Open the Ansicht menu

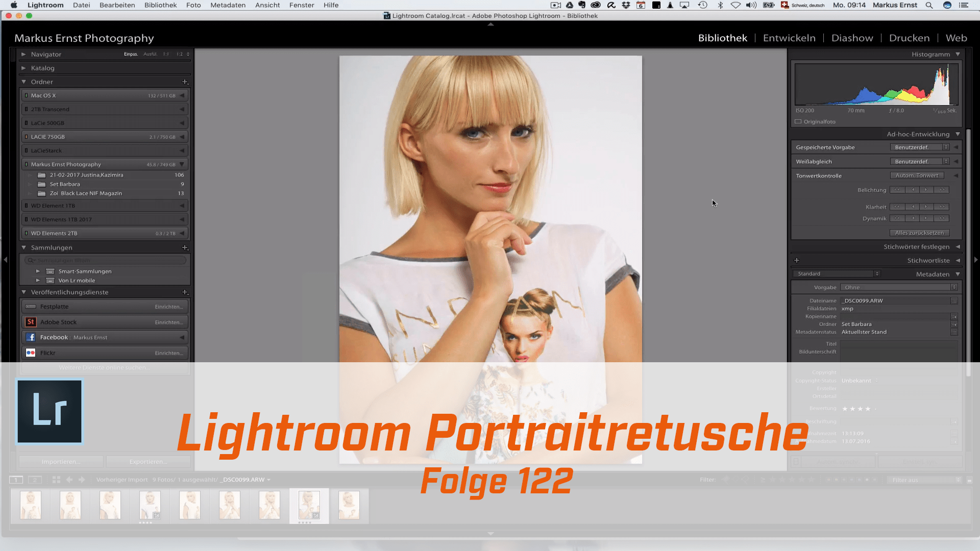coord(267,5)
